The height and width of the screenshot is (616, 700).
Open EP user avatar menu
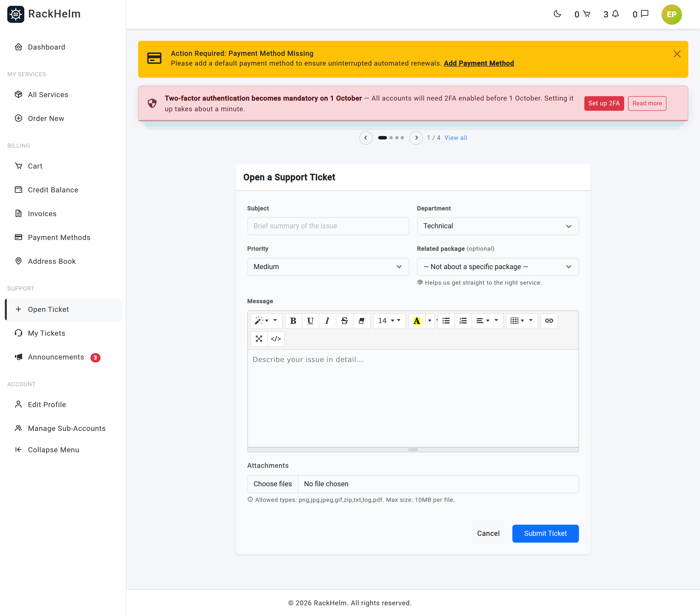[672, 14]
